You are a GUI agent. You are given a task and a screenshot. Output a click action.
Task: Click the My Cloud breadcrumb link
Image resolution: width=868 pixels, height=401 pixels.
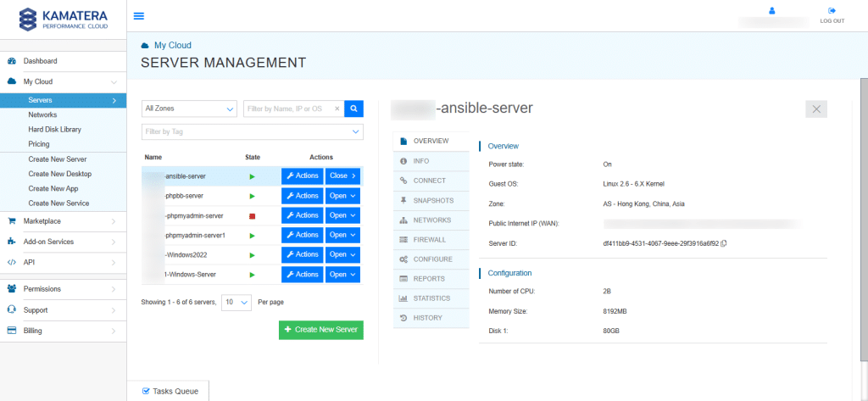point(173,46)
